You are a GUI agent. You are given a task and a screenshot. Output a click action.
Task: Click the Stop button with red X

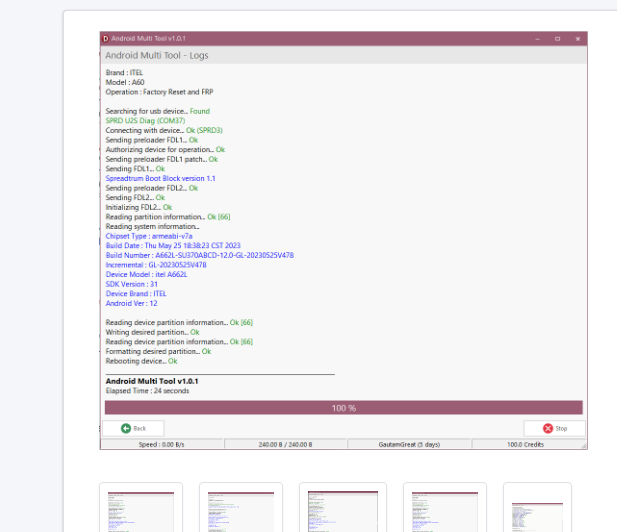[x=554, y=428]
